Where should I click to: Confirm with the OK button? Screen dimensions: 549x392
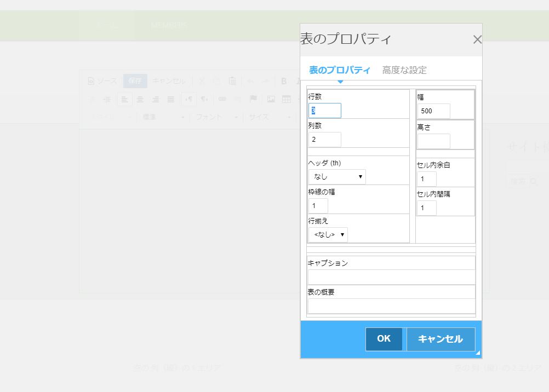pyautogui.click(x=384, y=339)
